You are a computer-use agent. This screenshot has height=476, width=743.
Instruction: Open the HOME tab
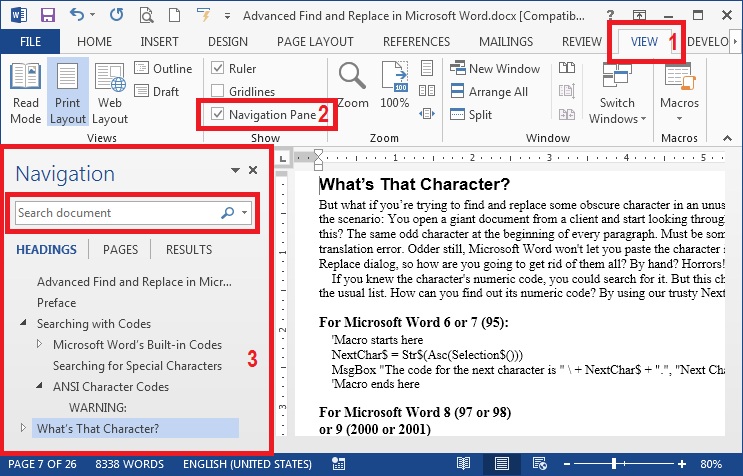click(94, 42)
